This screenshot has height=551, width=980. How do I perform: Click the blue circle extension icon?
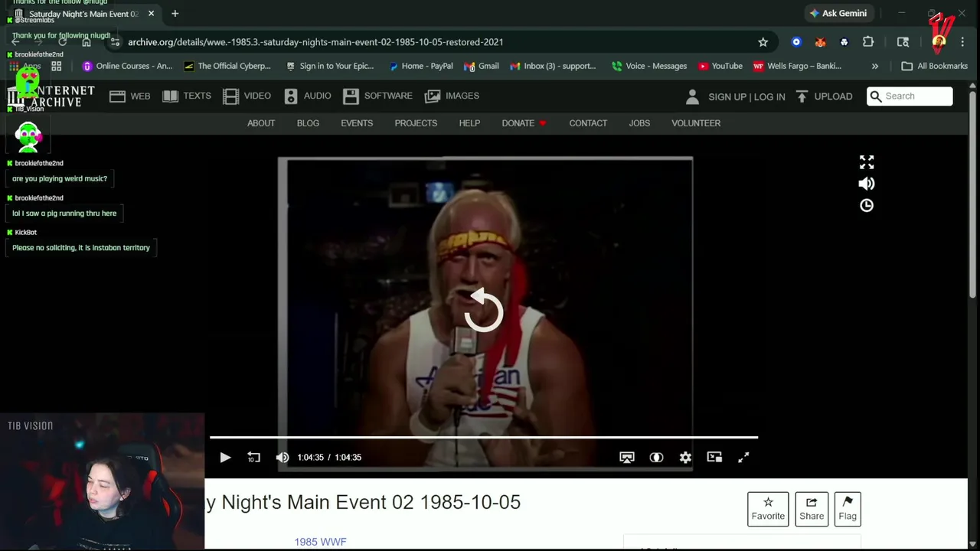point(796,42)
